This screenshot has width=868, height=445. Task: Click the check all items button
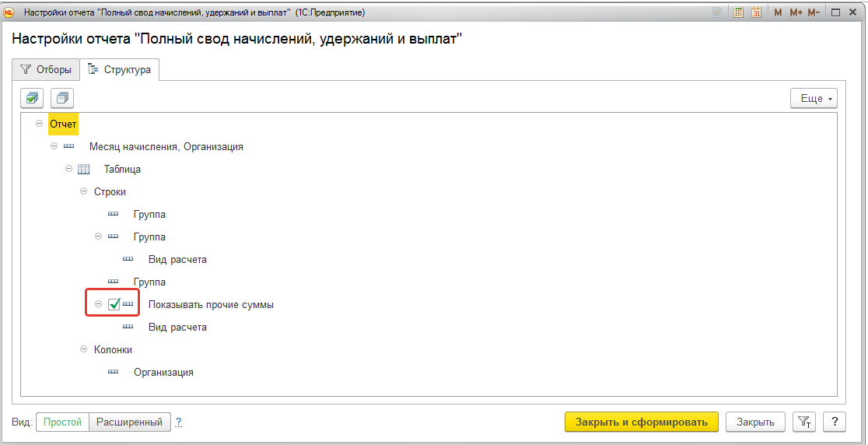click(33, 99)
